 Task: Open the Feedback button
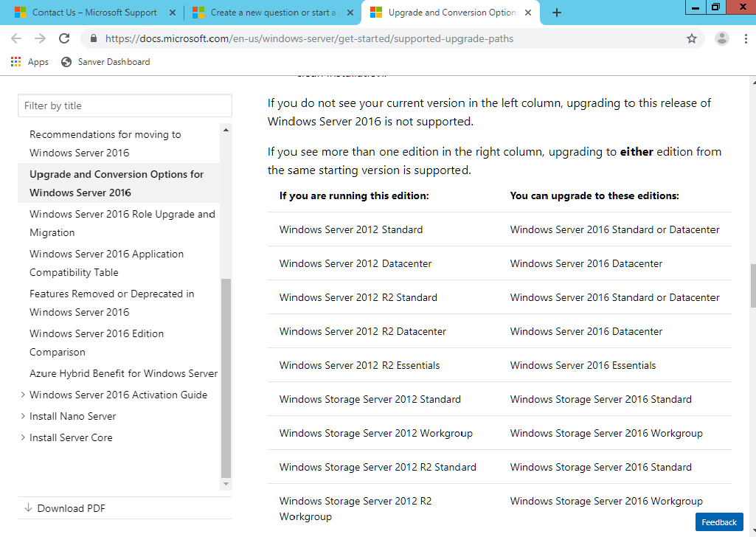pyautogui.click(x=719, y=522)
